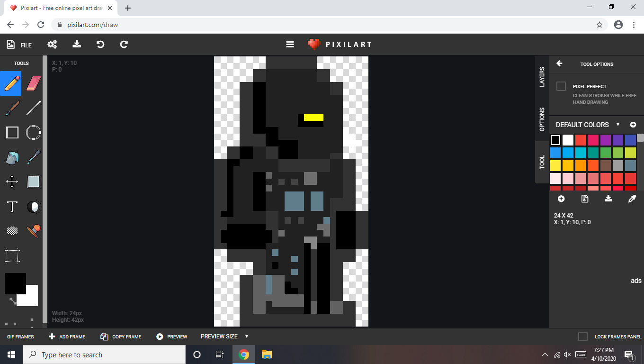Select the Text tool
The height and width of the screenshot is (364, 644).
pyautogui.click(x=12, y=207)
